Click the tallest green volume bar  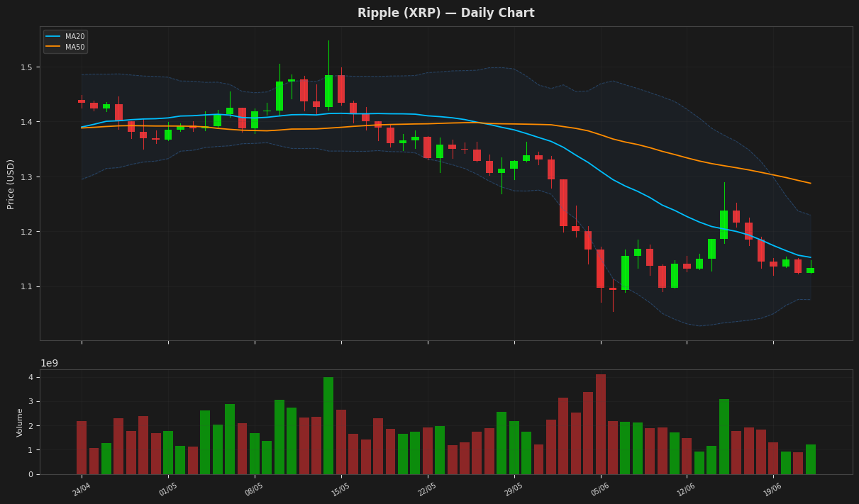click(328, 426)
